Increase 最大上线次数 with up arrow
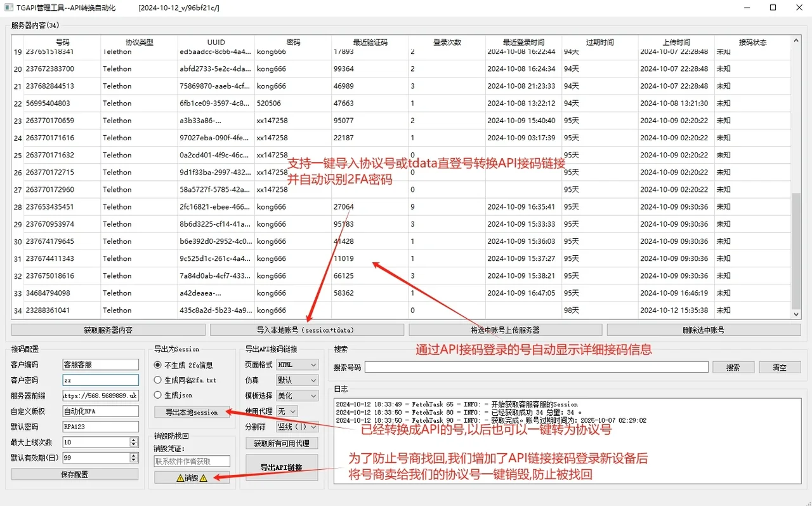Image resolution: width=812 pixels, height=506 pixels. (x=134, y=439)
